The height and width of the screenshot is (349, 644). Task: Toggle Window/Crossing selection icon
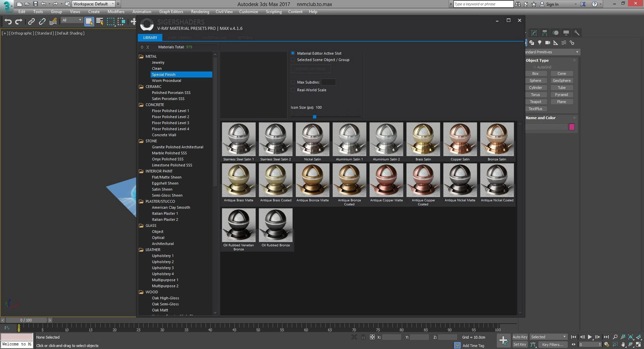[121, 22]
